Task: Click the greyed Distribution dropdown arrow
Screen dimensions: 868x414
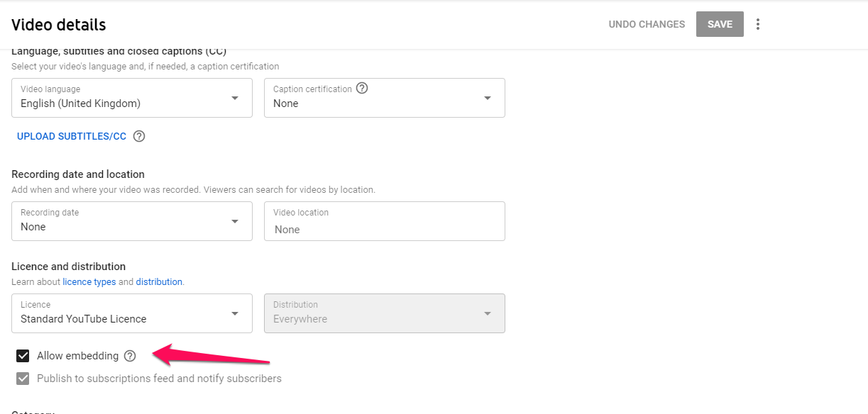Action: 488,313
